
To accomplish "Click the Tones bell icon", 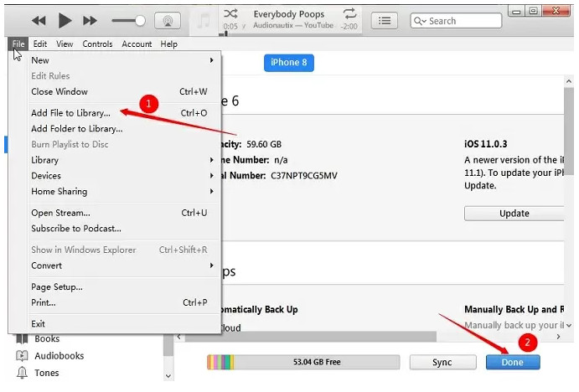I will 22,373.
